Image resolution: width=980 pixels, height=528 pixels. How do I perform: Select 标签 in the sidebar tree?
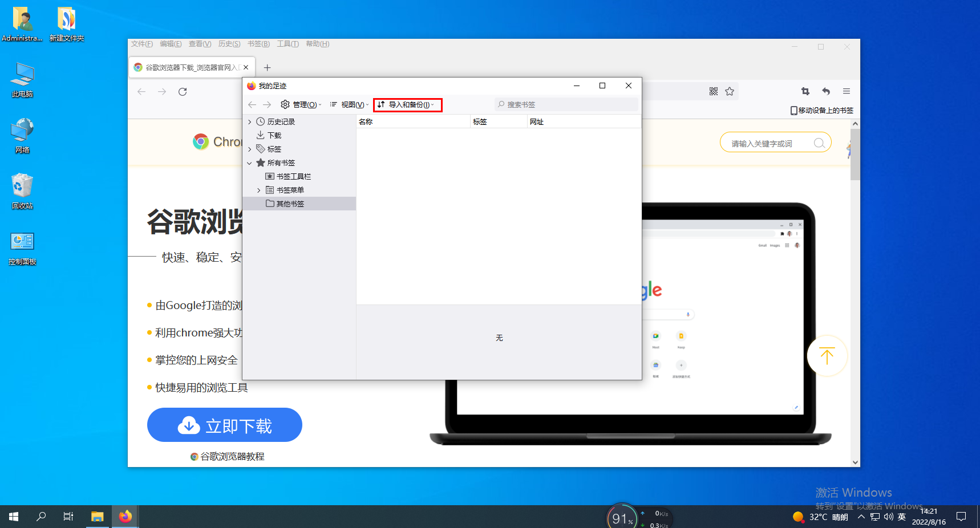pyautogui.click(x=274, y=149)
